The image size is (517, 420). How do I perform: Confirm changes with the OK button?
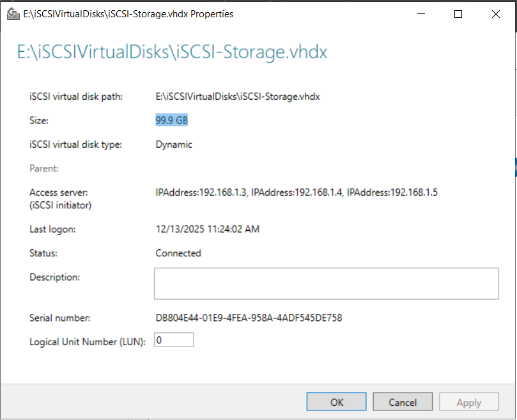337,402
